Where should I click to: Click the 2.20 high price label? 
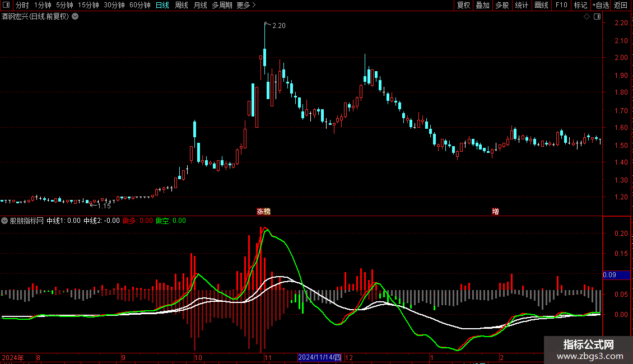click(278, 25)
